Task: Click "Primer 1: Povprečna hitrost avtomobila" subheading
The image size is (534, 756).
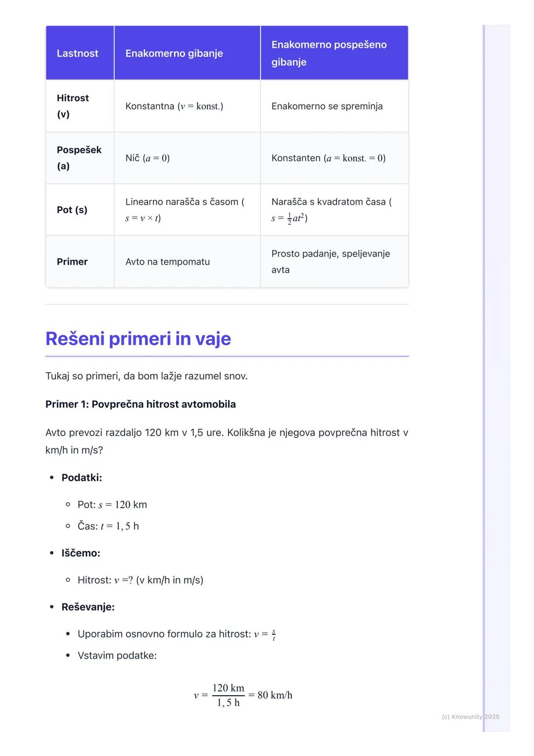Action: (140, 404)
